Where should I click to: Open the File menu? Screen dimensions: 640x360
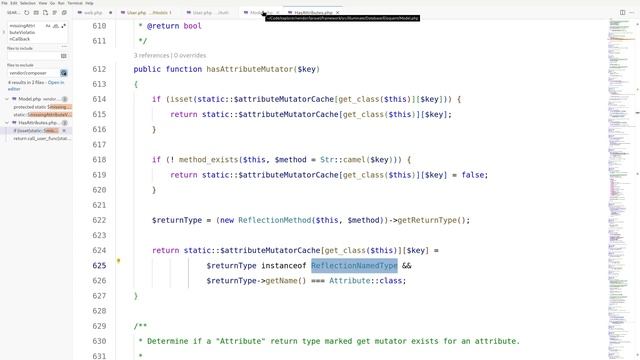point(4,3)
